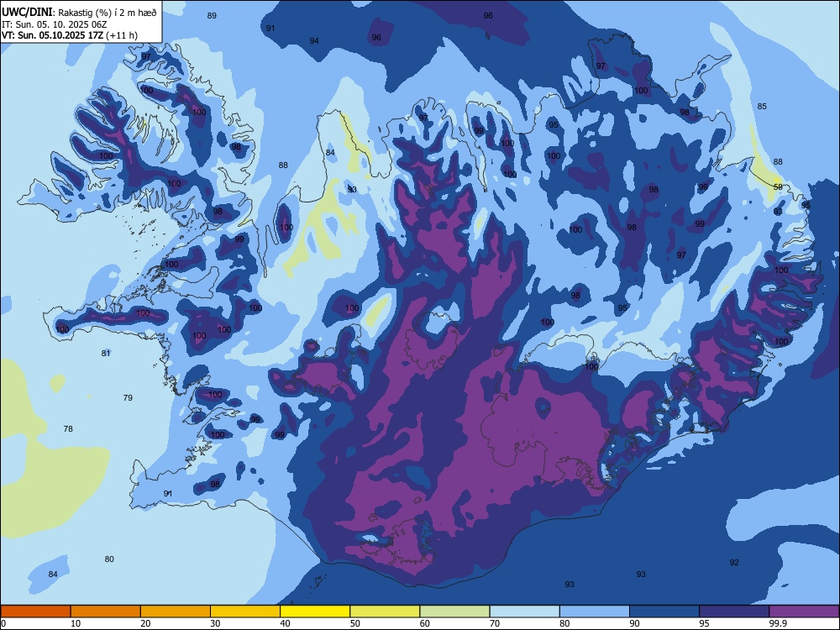The width and height of the screenshot is (840, 630).
Task: Select the dark indigo 95–99.9 legend swatch
Action: pyautogui.click(x=734, y=612)
